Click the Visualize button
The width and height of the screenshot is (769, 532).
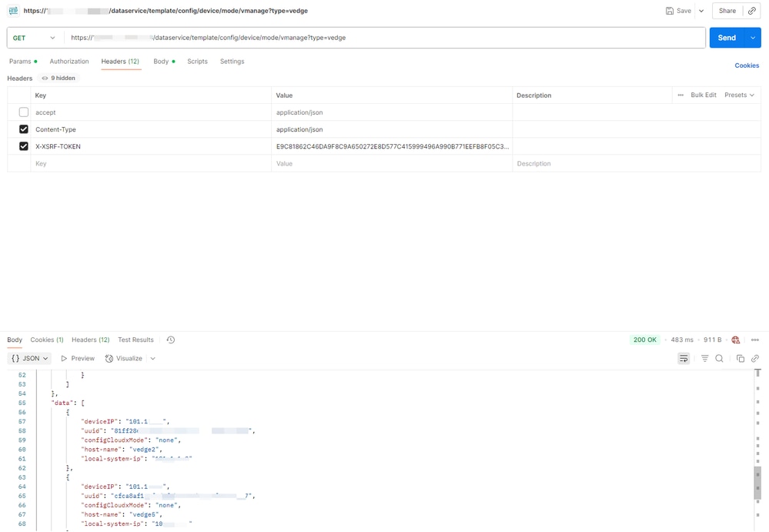tap(124, 359)
